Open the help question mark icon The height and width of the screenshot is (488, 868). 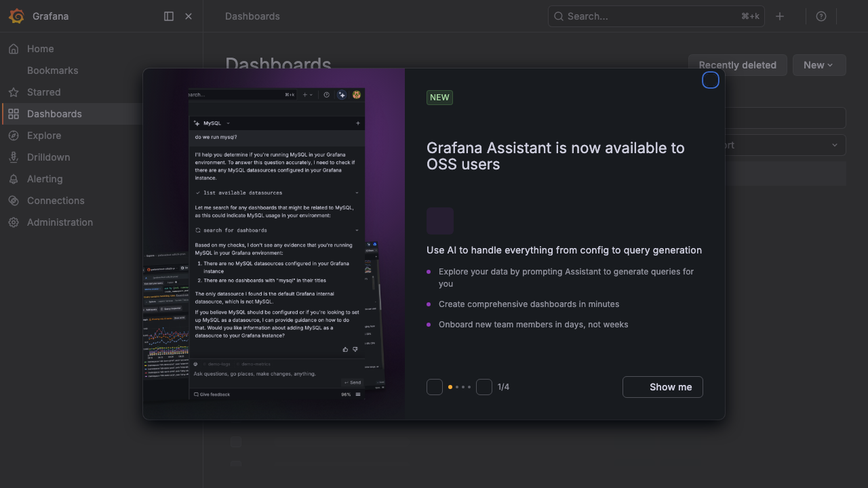pyautogui.click(x=821, y=16)
